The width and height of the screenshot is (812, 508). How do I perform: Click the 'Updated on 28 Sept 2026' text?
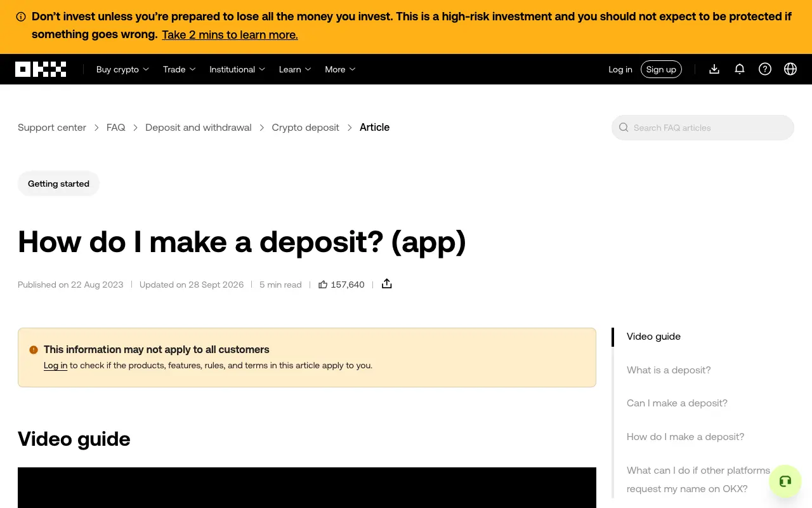click(192, 284)
